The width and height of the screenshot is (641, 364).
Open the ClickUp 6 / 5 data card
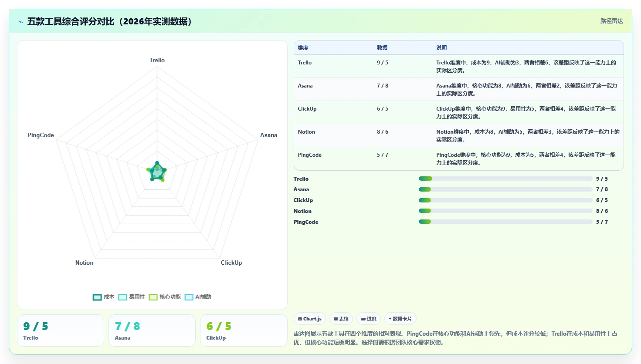tap(244, 330)
